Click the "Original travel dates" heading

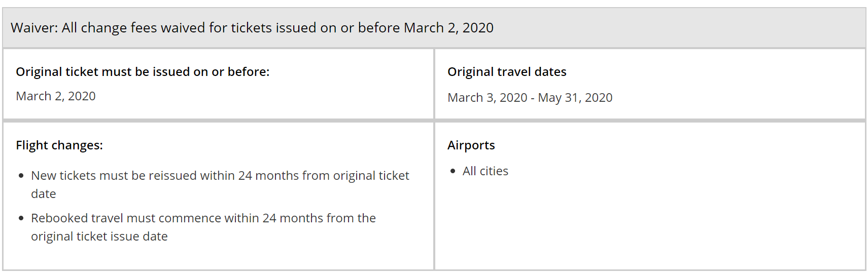[x=507, y=72]
